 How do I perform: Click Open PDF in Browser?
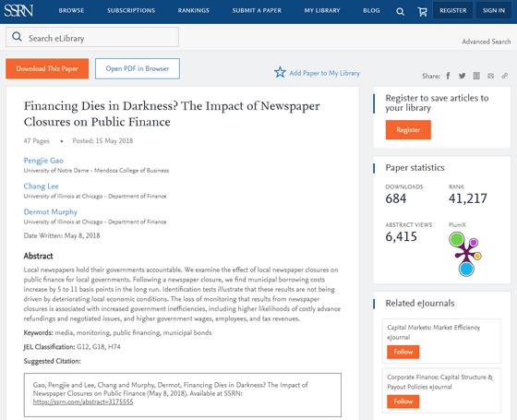[138, 68]
